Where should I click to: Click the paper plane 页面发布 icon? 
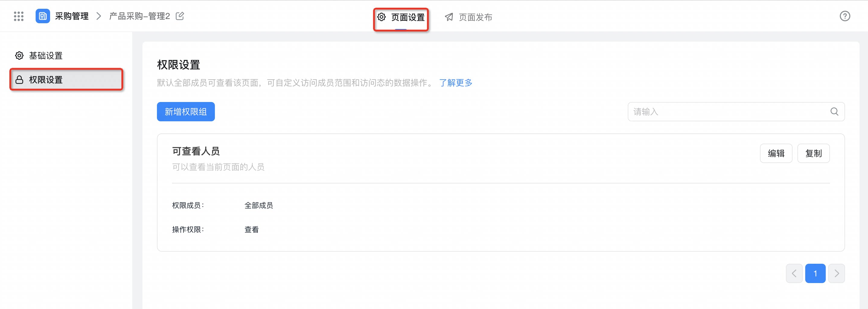[x=449, y=17]
